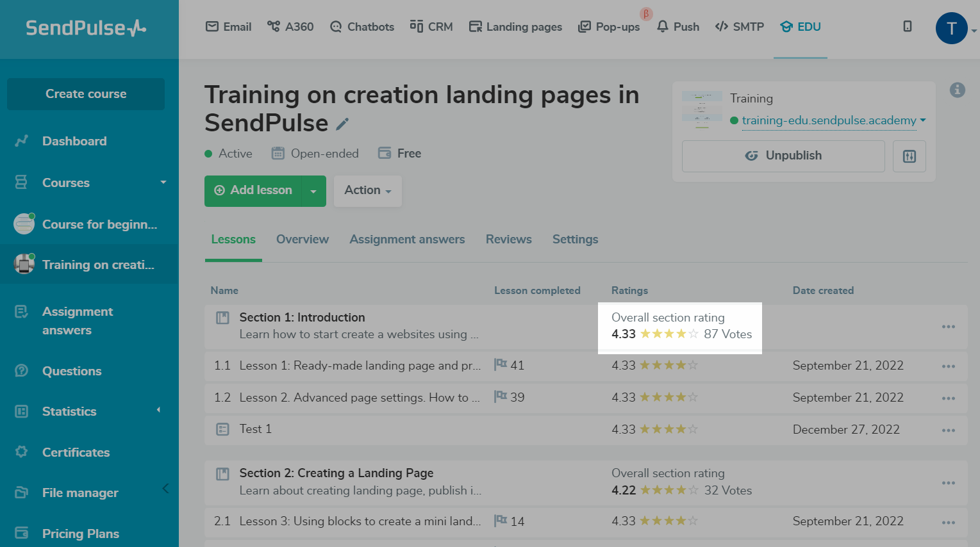Click the Push bell icon in top navigation
Viewport: 980px width, 547px height.
677,27
